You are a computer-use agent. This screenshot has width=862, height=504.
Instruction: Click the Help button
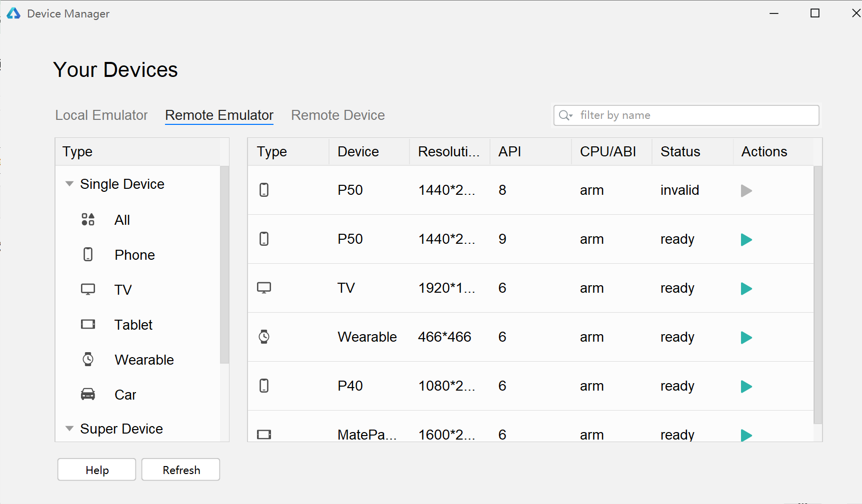pos(96,470)
